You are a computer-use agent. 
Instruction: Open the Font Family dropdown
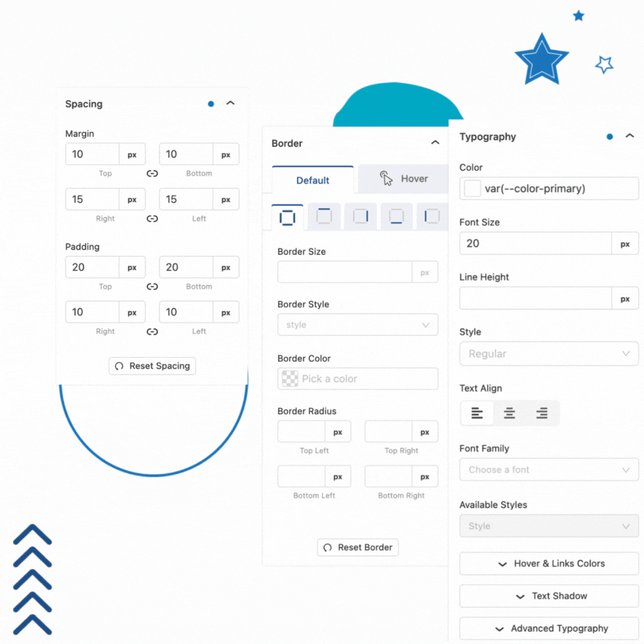(x=549, y=469)
